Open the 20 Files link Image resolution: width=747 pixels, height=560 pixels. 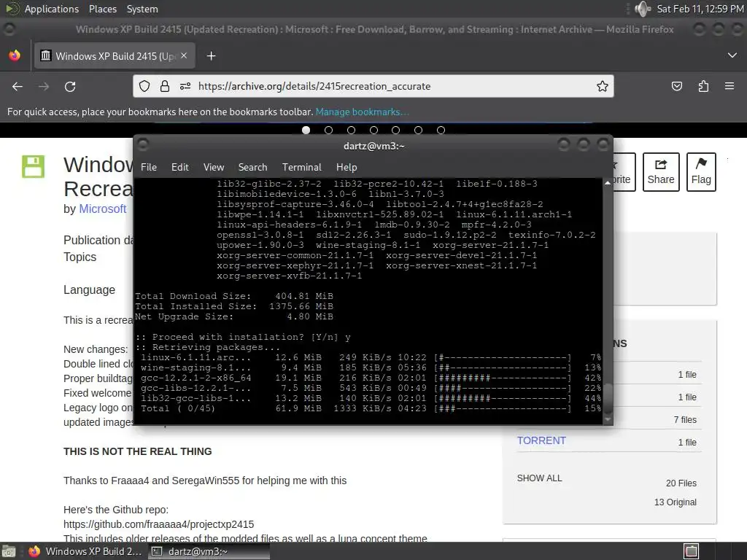pyautogui.click(x=681, y=483)
